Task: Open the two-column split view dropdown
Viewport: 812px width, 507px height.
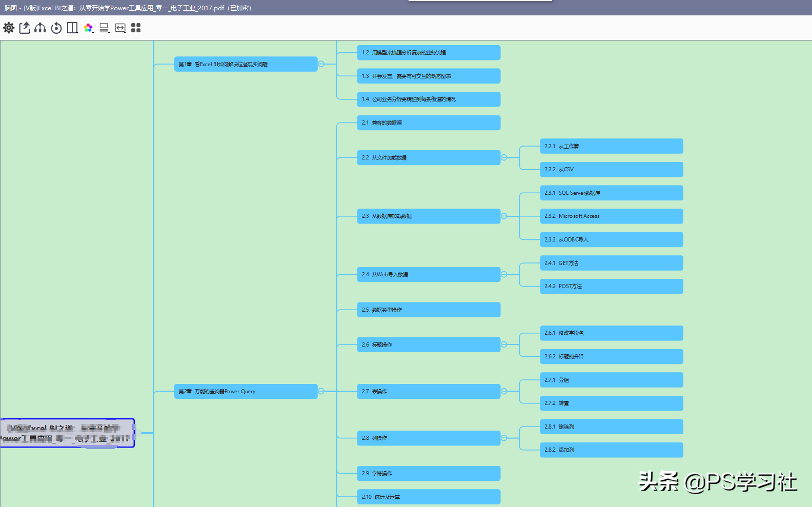Action: pos(73,28)
